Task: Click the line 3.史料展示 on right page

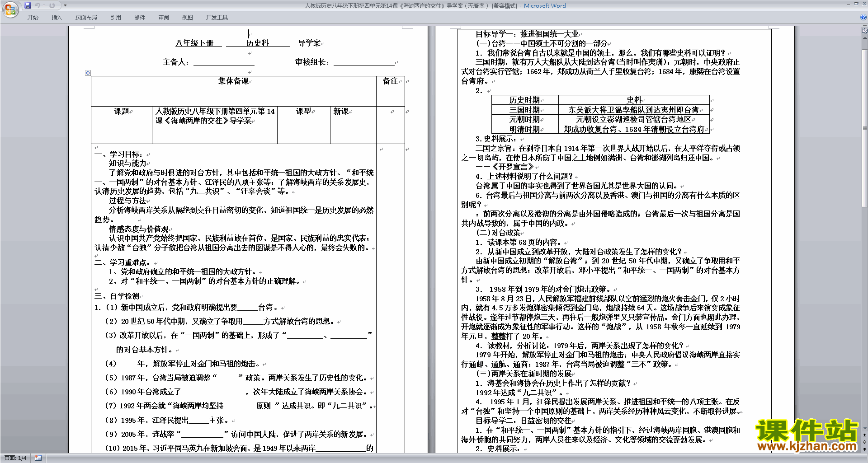Action: [x=495, y=139]
